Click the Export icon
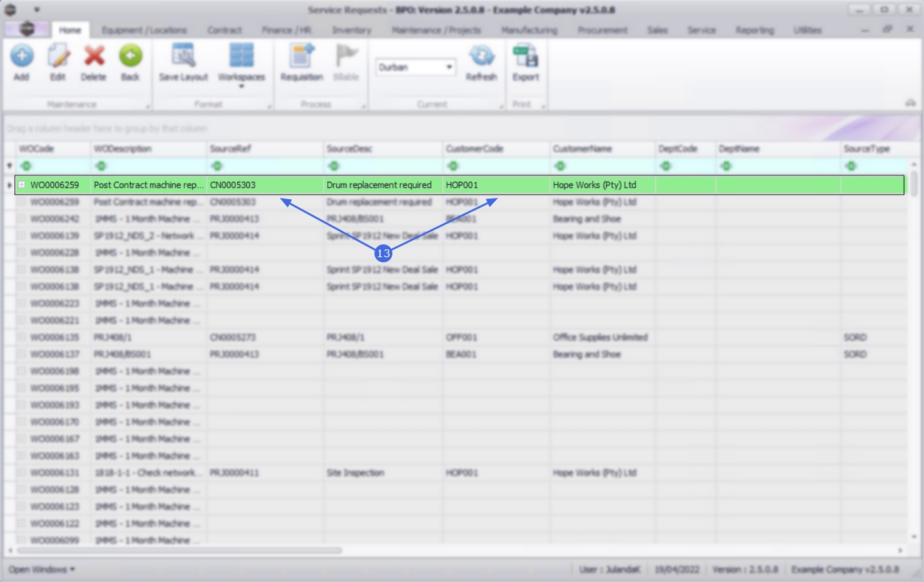This screenshot has width=924, height=582. coord(526,56)
